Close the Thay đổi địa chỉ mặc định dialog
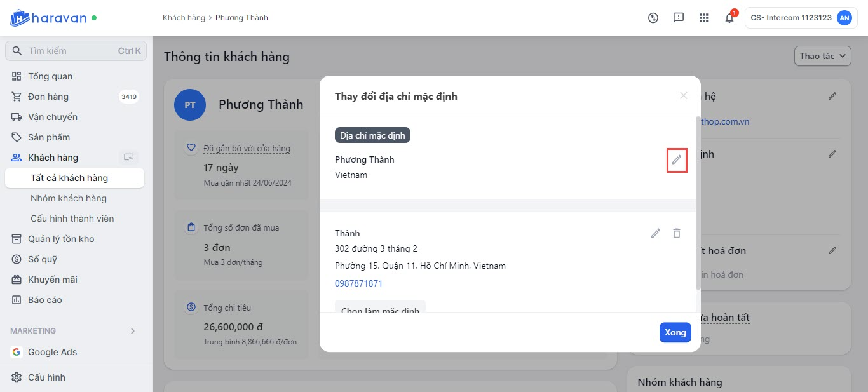The image size is (868, 392). point(684,96)
